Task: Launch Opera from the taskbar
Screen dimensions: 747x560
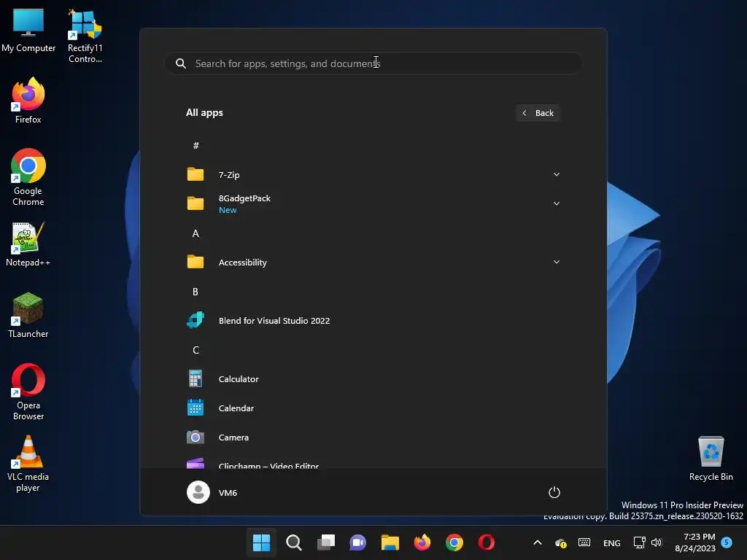Action: coord(487,542)
